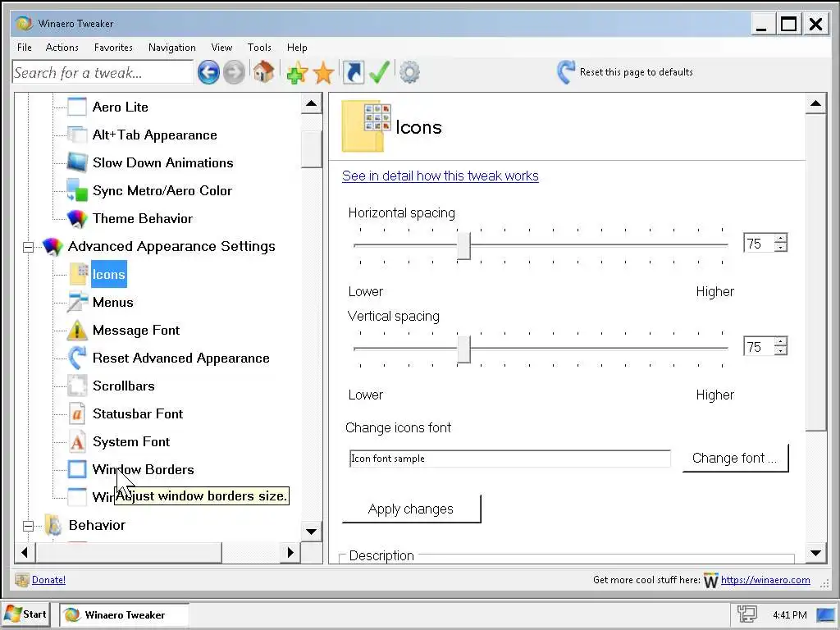Click the Icon font sample field
The width and height of the screenshot is (840, 630).
[509, 459]
